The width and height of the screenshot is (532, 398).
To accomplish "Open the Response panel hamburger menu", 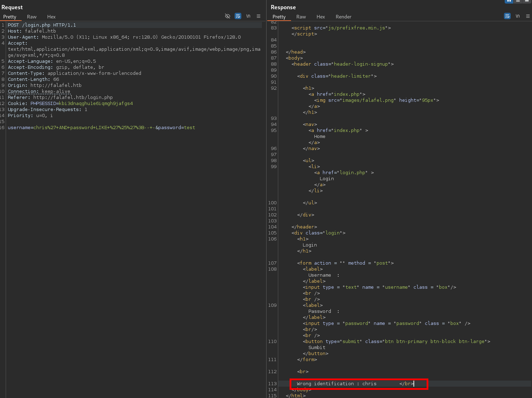I will point(528,16).
